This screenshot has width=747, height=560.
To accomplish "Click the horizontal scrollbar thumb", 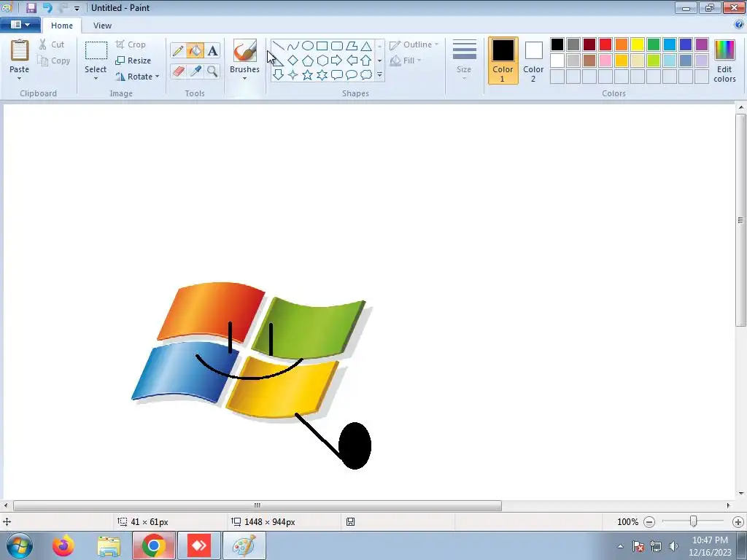I will pyautogui.click(x=258, y=505).
